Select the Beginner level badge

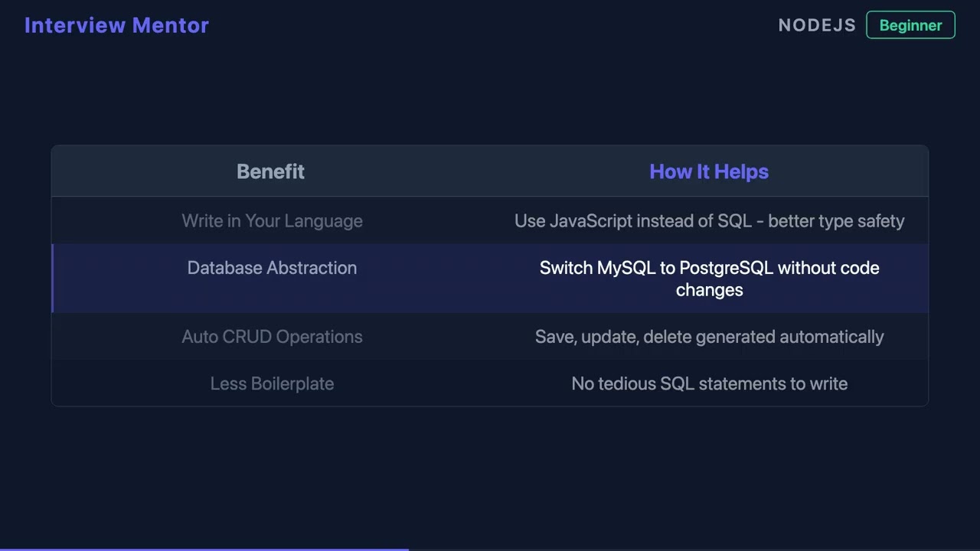click(x=910, y=25)
